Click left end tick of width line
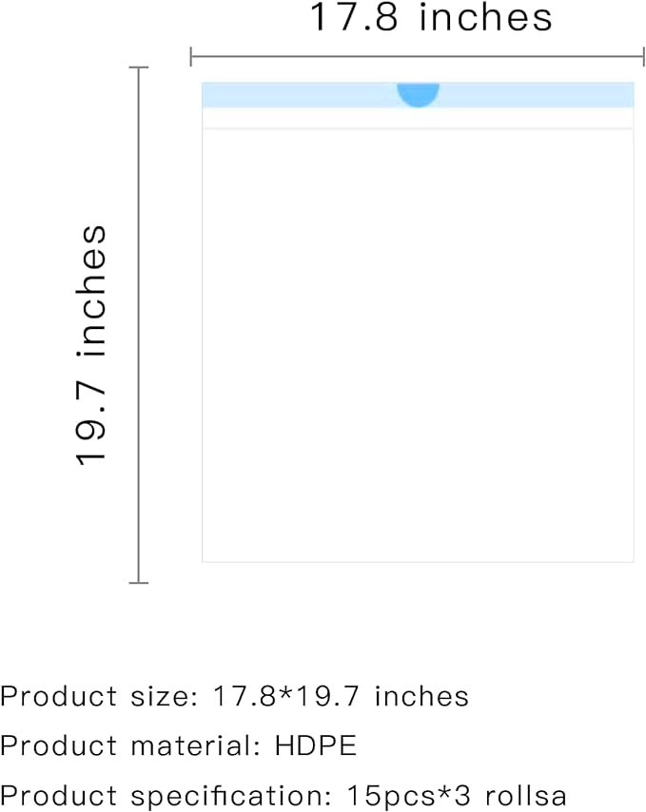The image size is (646, 812). click(191, 56)
